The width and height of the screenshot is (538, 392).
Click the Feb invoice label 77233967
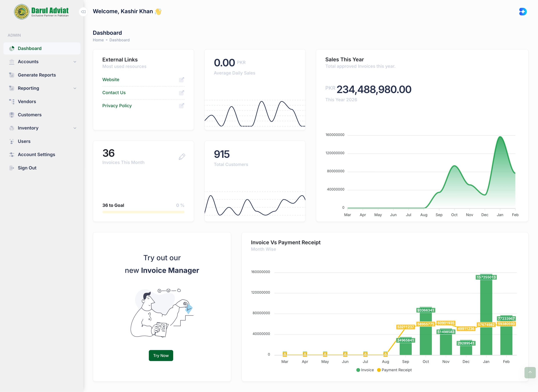(x=506, y=319)
